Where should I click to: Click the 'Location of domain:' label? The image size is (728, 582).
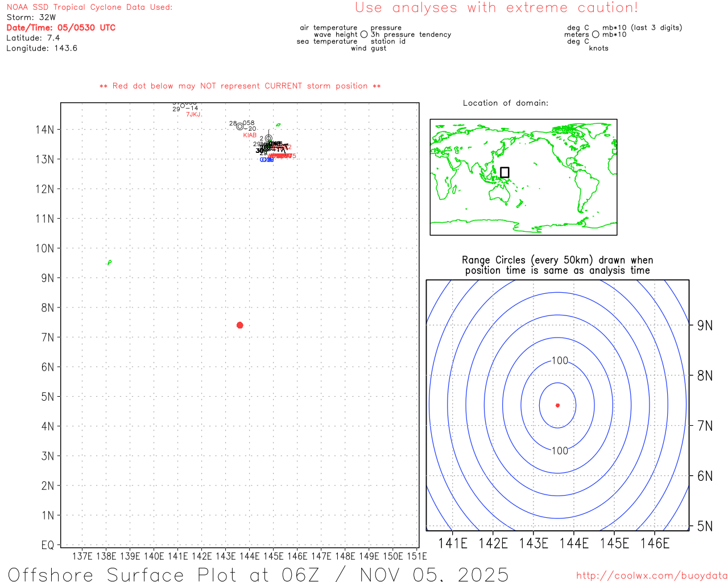(x=506, y=103)
